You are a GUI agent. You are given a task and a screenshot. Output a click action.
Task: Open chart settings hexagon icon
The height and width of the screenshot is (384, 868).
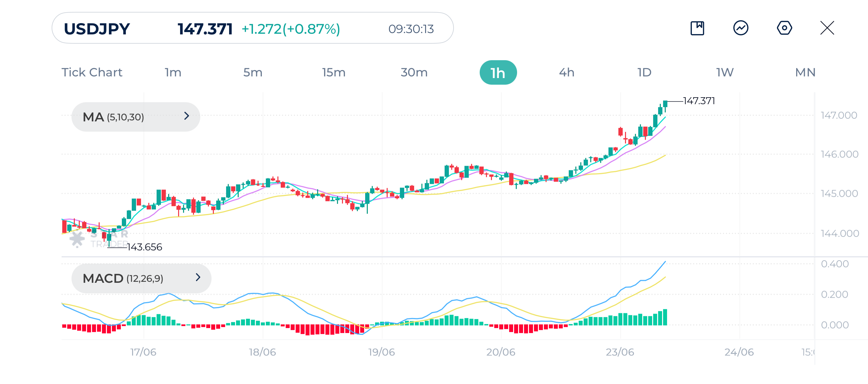(784, 28)
